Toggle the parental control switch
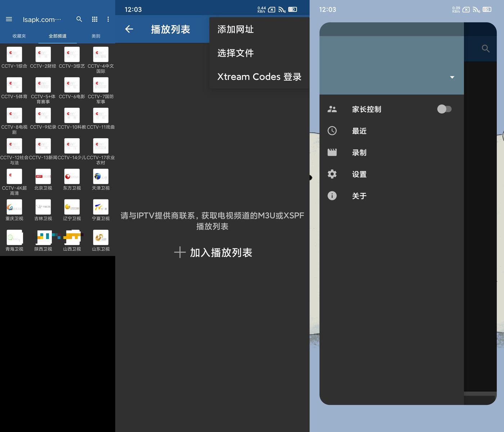 [x=444, y=109]
